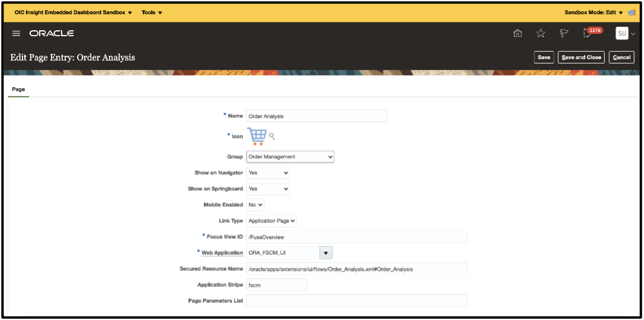
Task: Open the hamburger navigator menu
Action: point(16,33)
